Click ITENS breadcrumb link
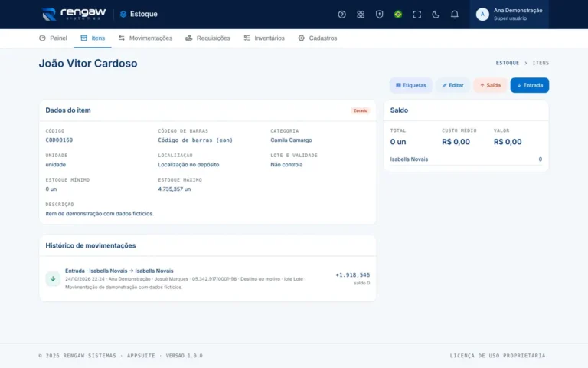Screen dimensions: 588x368 click(x=541, y=63)
